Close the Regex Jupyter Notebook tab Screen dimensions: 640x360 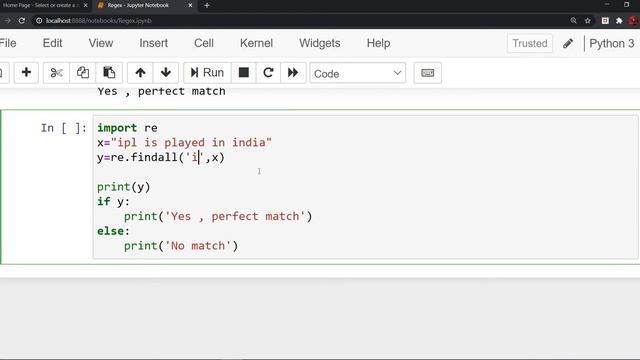(x=190, y=5)
